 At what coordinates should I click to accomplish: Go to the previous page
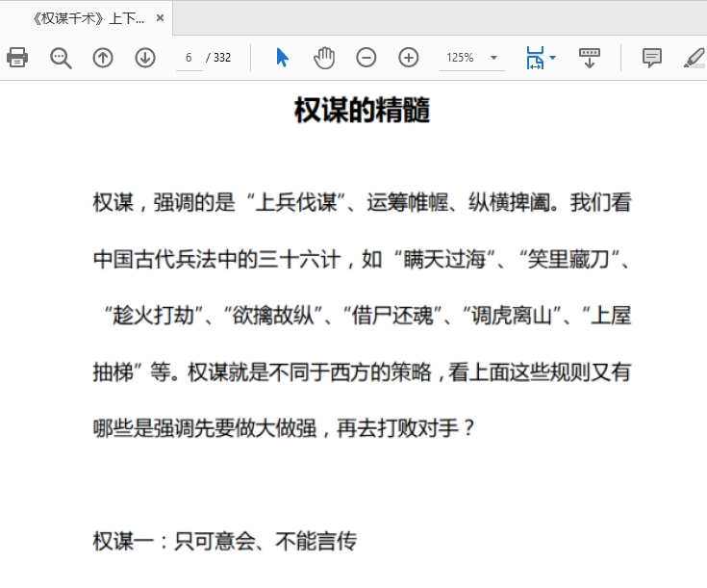coord(103,58)
